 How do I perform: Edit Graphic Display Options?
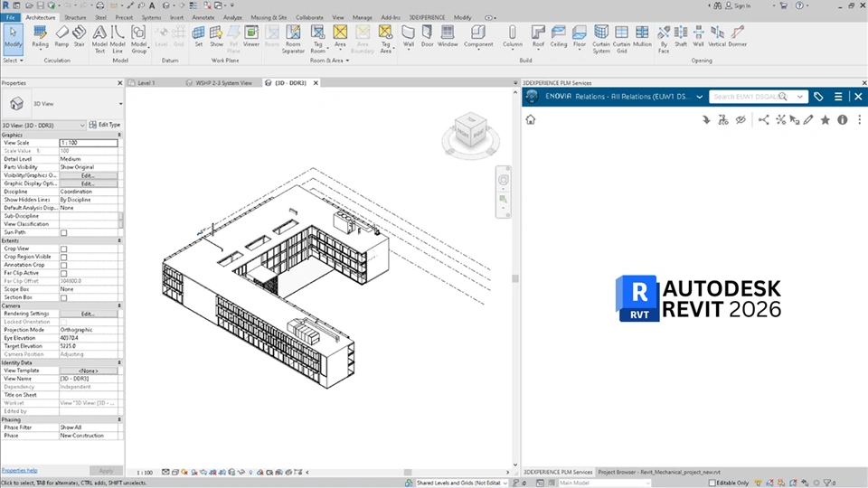pos(88,183)
